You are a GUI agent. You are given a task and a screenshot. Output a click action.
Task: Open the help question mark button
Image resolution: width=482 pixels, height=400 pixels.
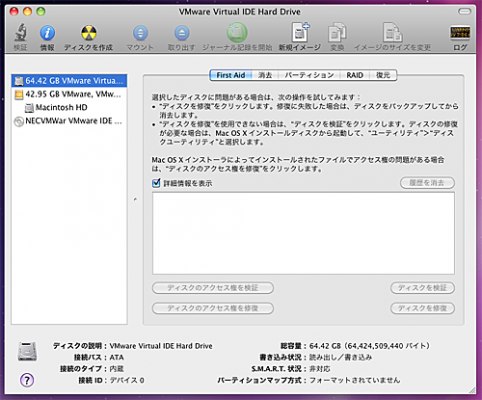click(x=27, y=380)
